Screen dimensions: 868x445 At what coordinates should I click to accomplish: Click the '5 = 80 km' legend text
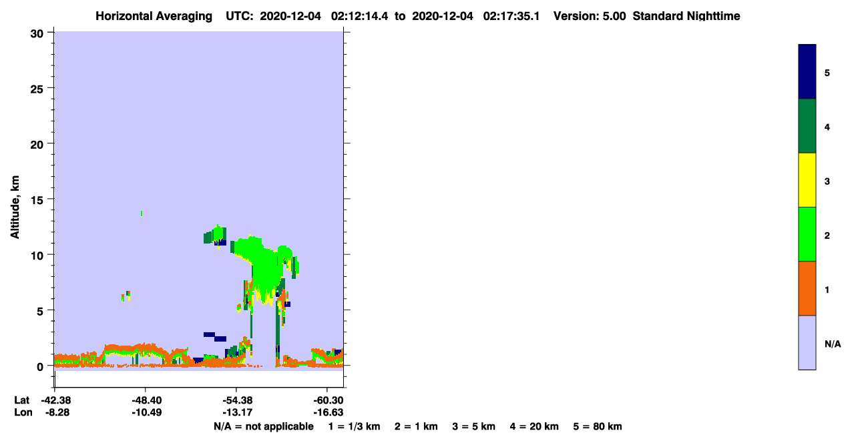[x=598, y=426]
